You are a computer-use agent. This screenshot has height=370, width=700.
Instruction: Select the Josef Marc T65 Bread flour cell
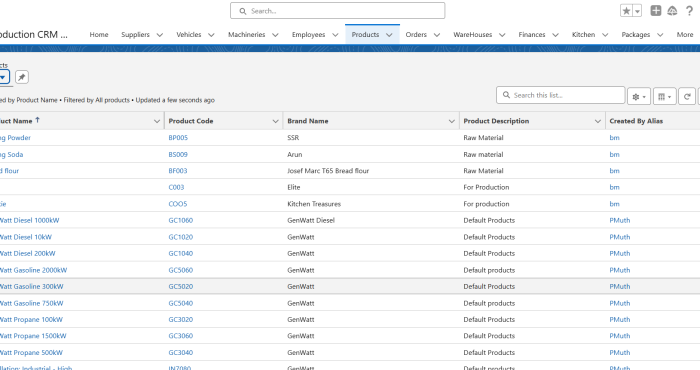tap(328, 170)
